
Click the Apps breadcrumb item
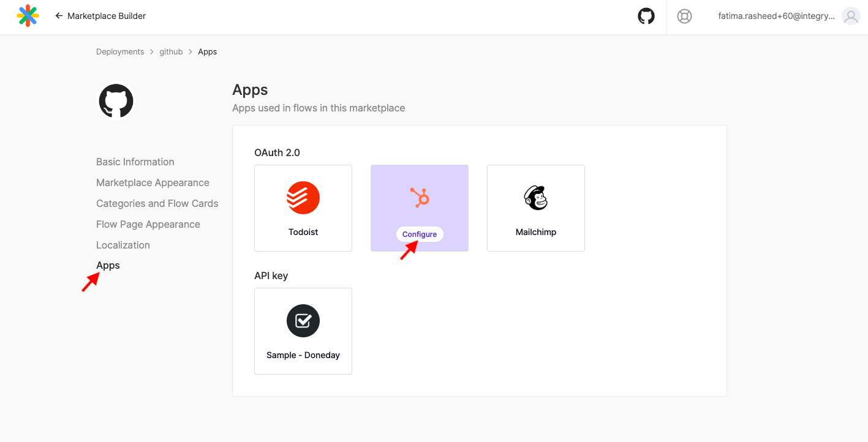(x=207, y=52)
